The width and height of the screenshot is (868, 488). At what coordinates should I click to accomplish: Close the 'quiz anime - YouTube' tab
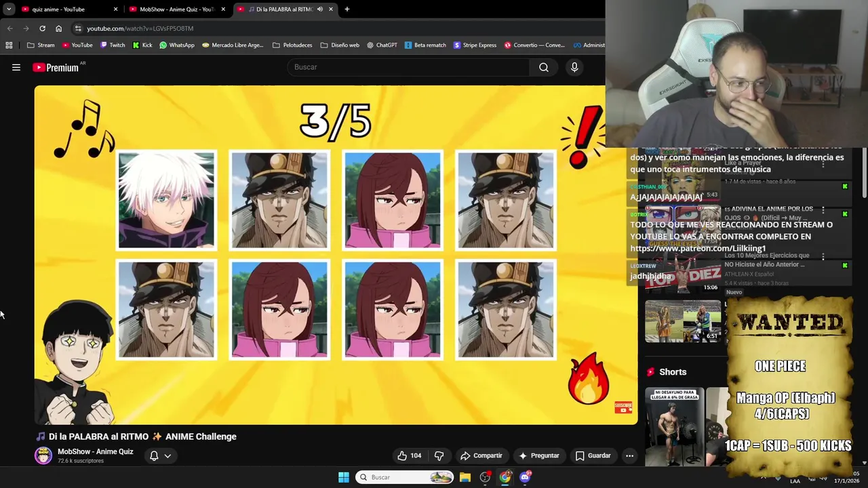tap(115, 9)
